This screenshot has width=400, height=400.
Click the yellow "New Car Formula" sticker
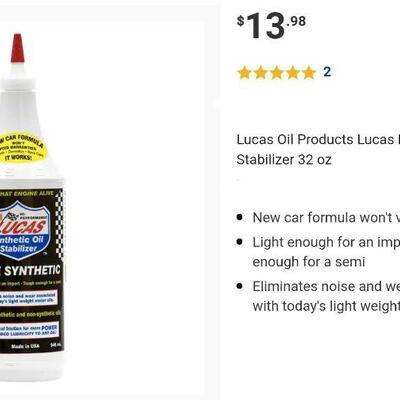pos(23,148)
